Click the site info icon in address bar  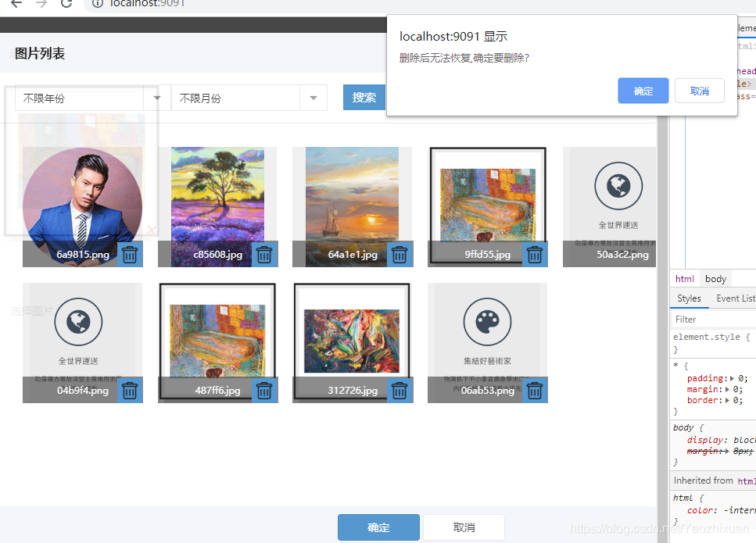coord(98,3)
